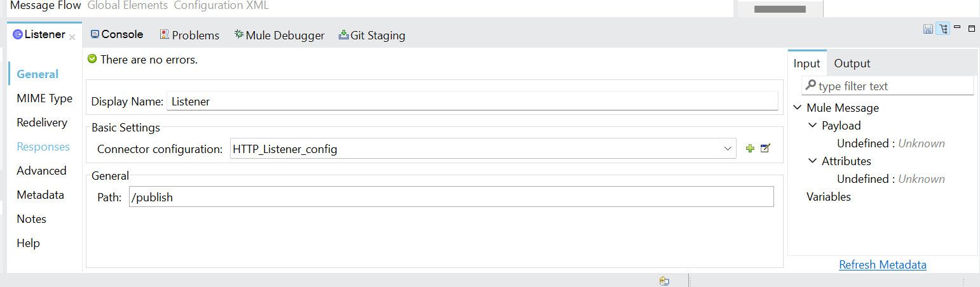Select Variables in the metadata tree

pyautogui.click(x=828, y=197)
